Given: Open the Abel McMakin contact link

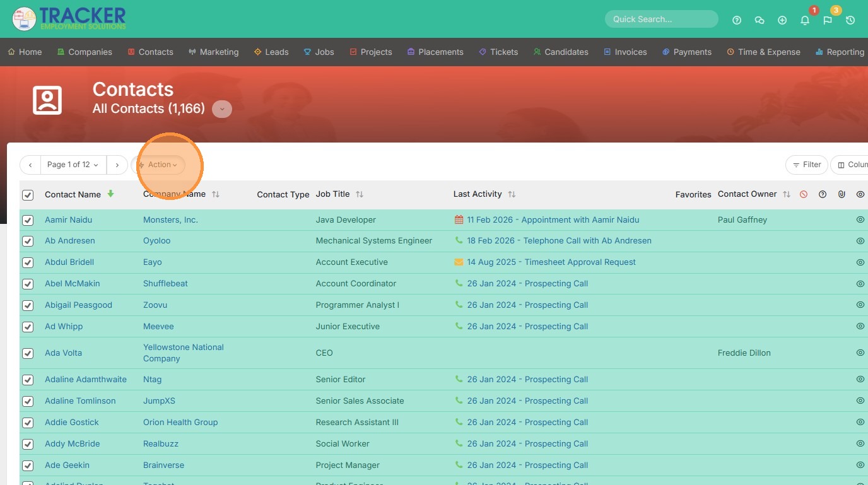Looking at the screenshot, I should click(73, 284).
